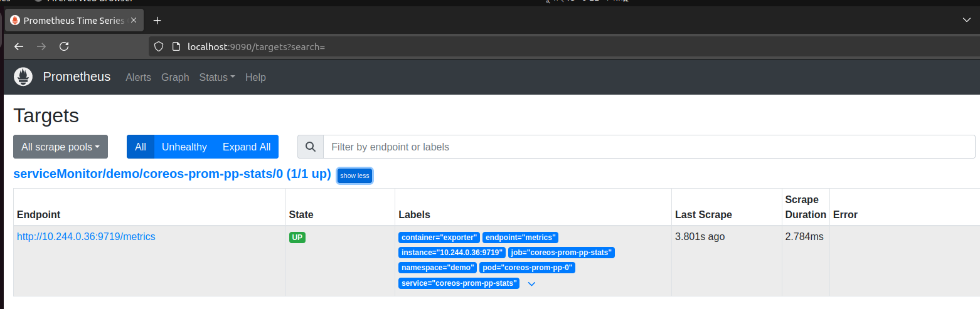
Task: Click the Filter by endpoint or labels field
Action: pyautogui.click(x=649, y=147)
